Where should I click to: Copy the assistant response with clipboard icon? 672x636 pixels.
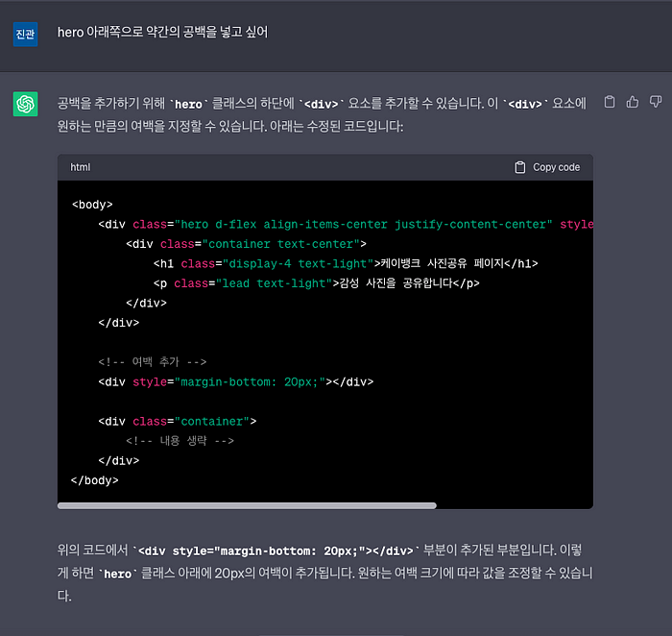tap(609, 102)
